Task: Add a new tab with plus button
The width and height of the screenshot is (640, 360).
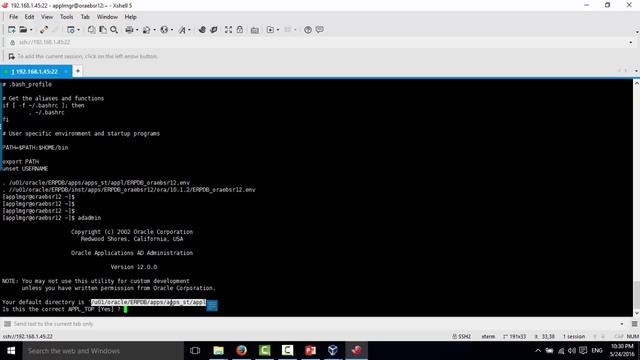Action: pos(78,71)
